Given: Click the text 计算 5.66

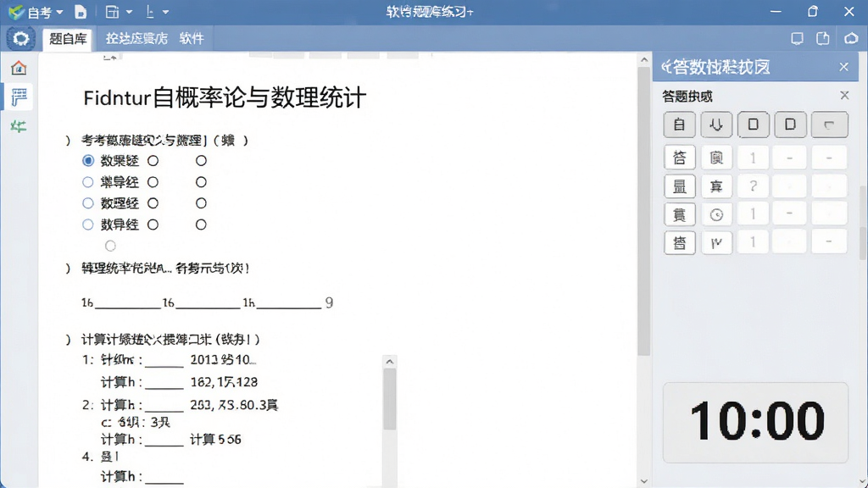Looking at the screenshot, I should [x=215, y=440].
